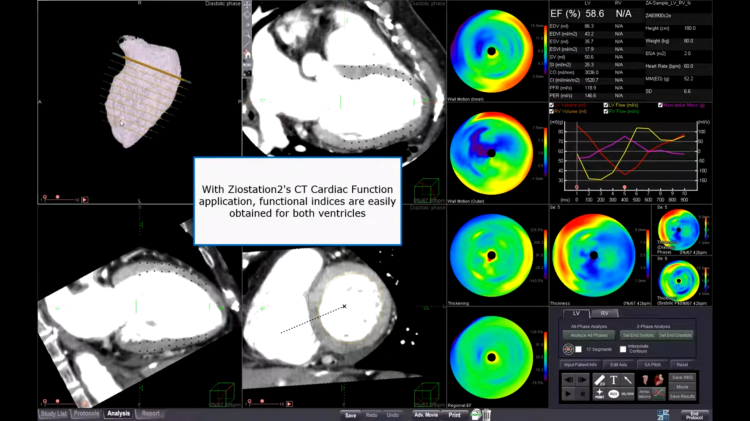Viewport: 750px width, 421px height.
Task: Uncheck RV Flow (ml/s) curve
Action: 606,111
